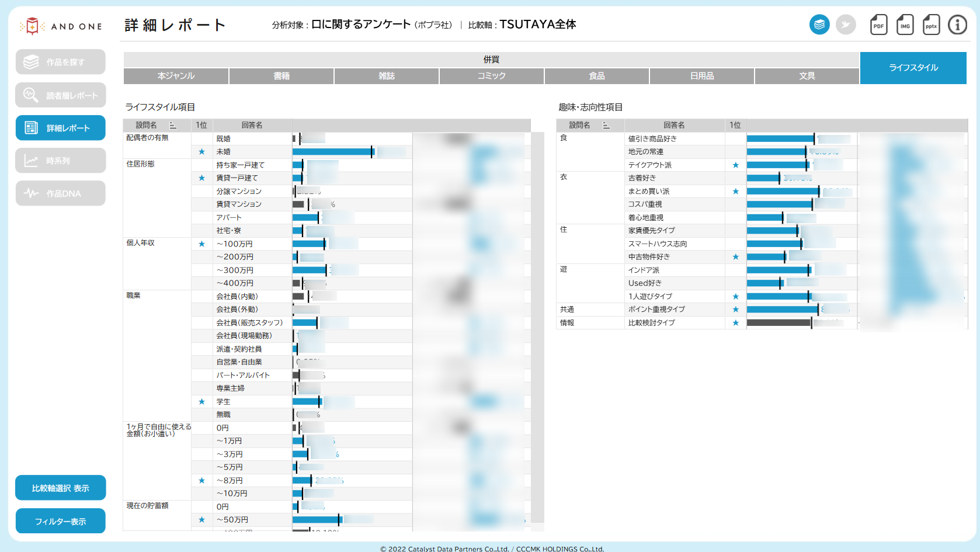Click the 会社員(販売スタッフ) row label
The height and width of the screenshot is (552, 980).
249,323
